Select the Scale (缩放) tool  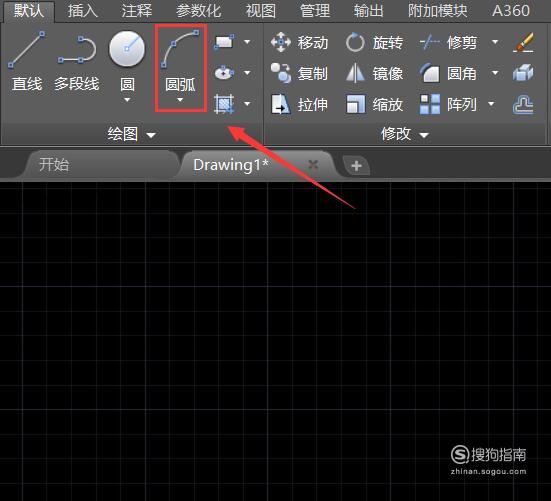click(x=374, y=104)
